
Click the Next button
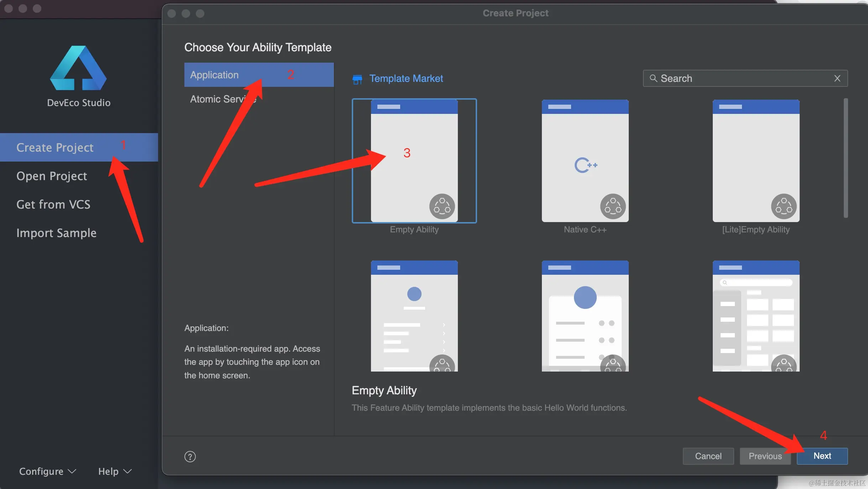(822, 456)
